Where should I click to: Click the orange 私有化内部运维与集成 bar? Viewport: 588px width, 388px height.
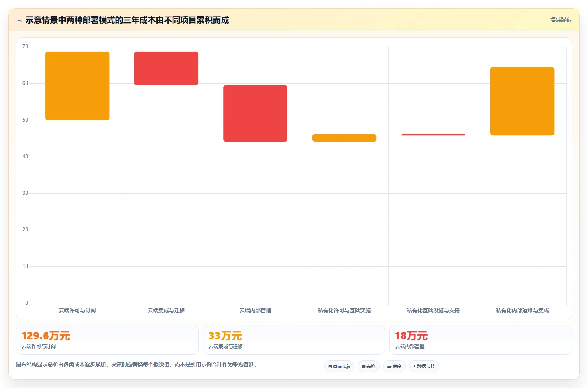[522, 101]
